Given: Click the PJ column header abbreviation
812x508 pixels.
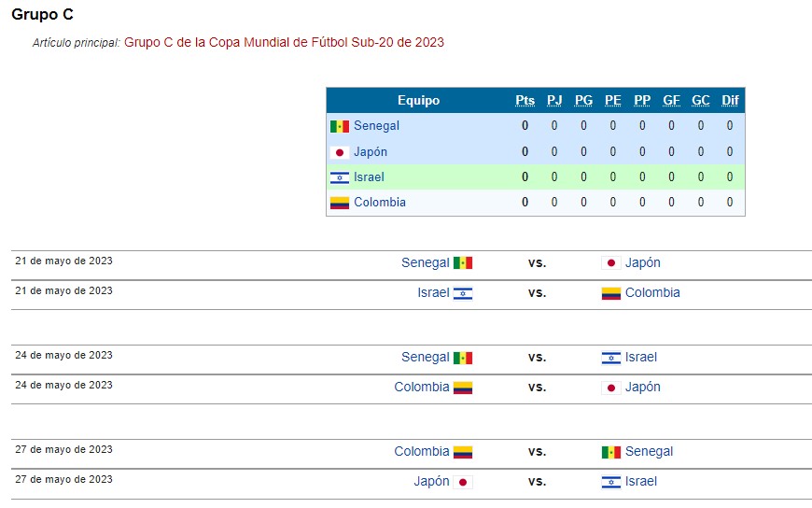Looking at the screenshot, I should (554, 100).
